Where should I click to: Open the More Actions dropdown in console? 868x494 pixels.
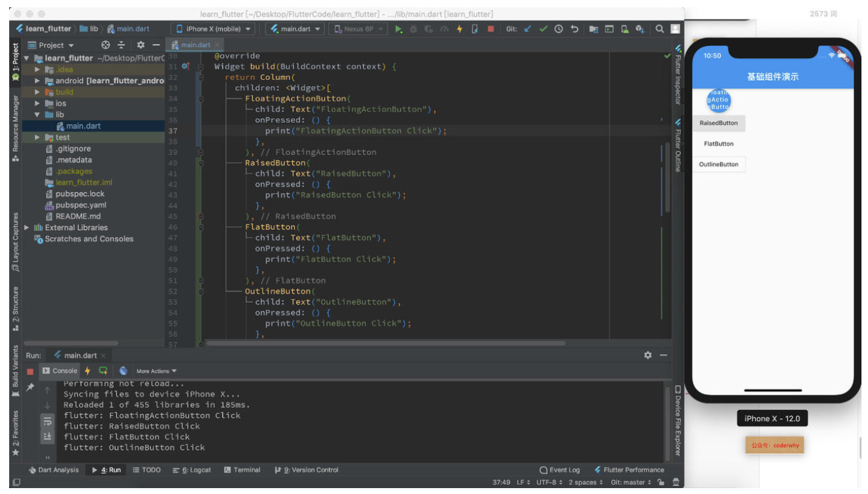(x=156, y=371)
